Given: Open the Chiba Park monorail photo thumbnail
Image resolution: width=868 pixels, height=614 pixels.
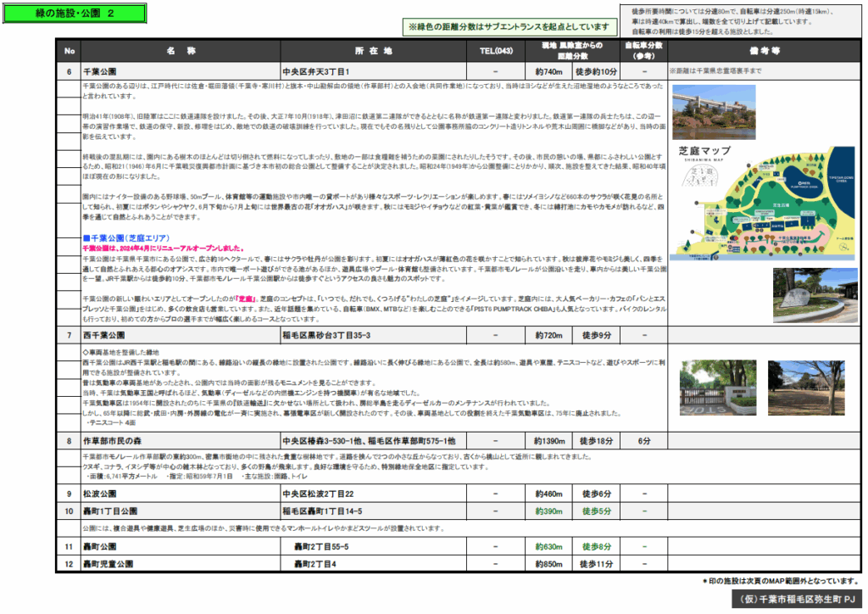Looking at the screenshot, I should 714,112.
